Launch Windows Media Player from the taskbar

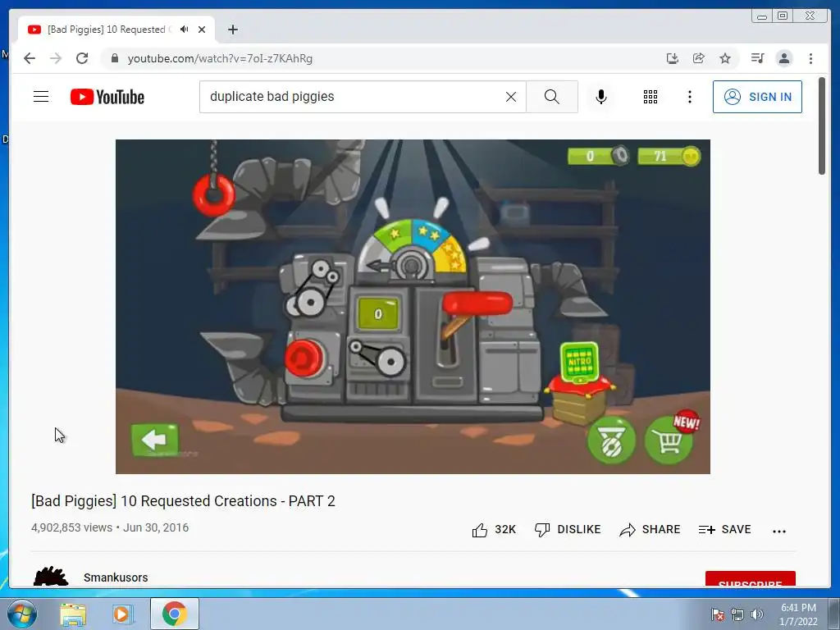pos(121,614)
